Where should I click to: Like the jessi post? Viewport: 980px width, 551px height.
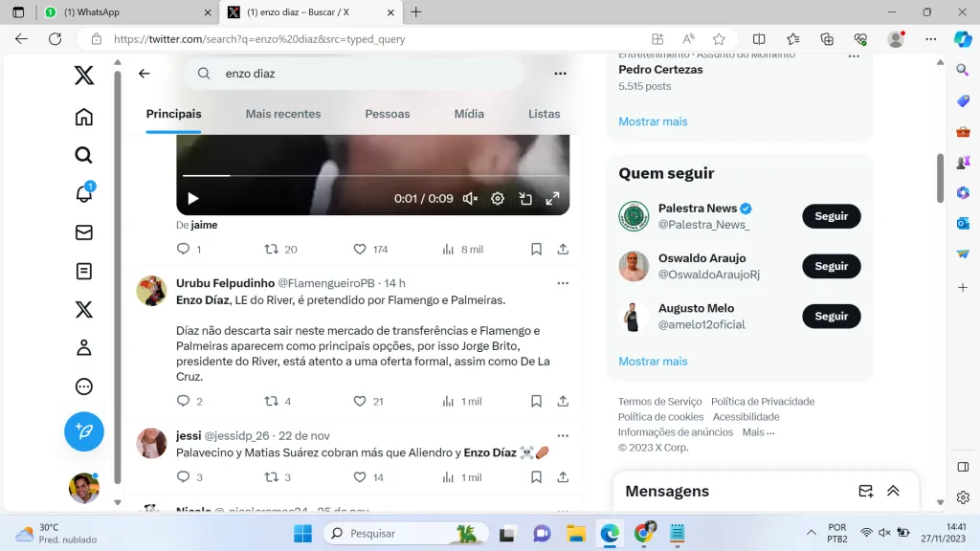click(x=360, y=476)
